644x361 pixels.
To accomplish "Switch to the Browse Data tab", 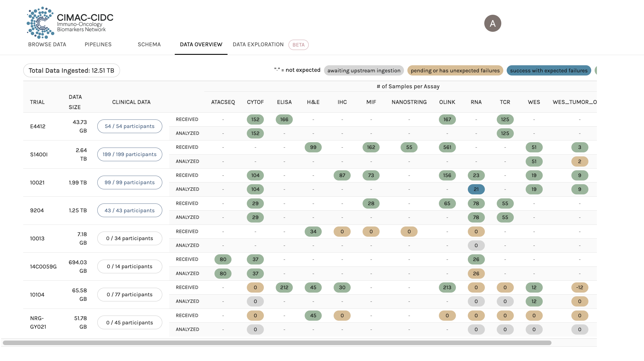I will [47, 45].
